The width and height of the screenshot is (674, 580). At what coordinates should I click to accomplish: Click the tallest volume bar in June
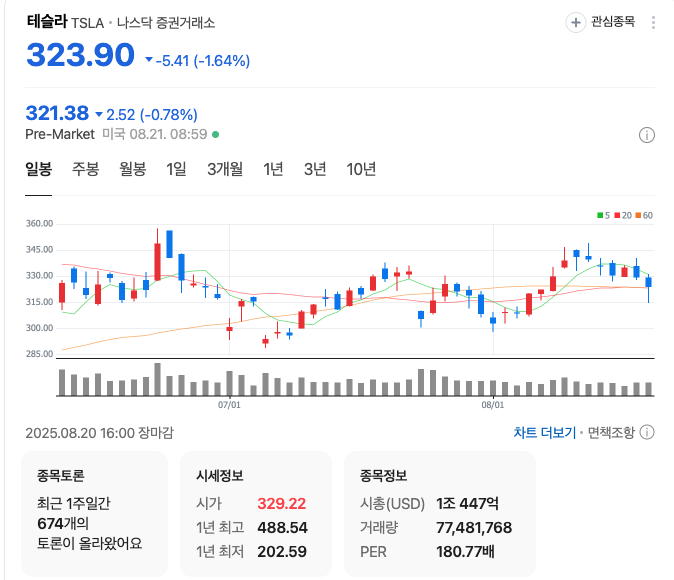click(x=157, y=379)
